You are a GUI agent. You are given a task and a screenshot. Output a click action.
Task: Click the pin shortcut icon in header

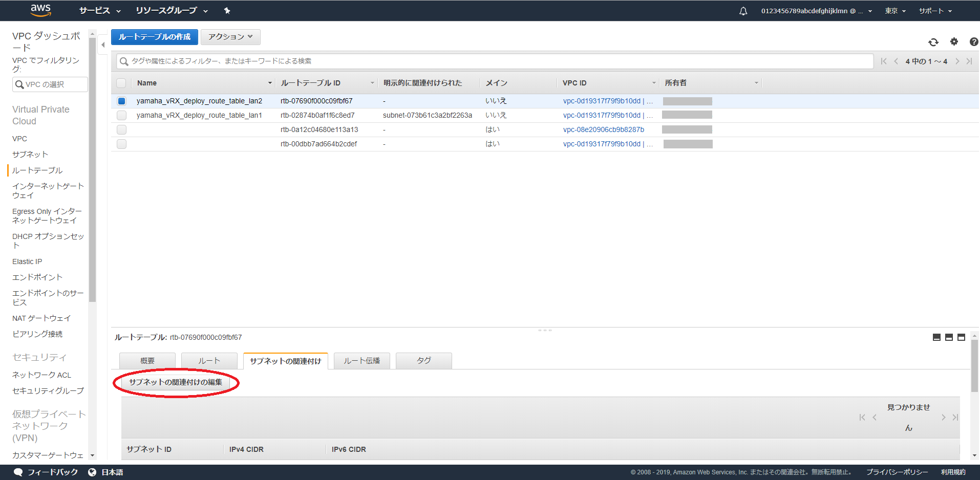click(x=227, y=11)
